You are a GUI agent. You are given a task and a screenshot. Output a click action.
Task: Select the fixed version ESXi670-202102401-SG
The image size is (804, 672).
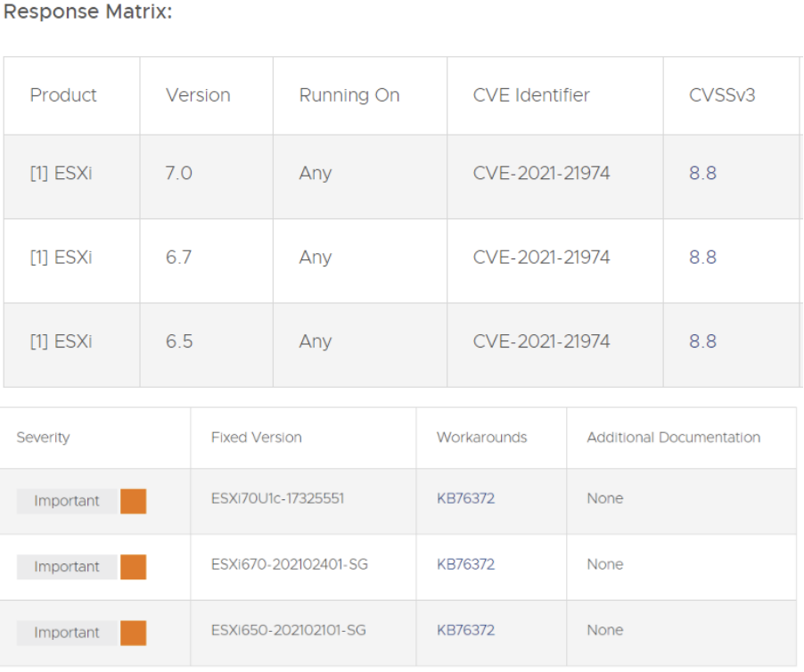coord(290,564)
